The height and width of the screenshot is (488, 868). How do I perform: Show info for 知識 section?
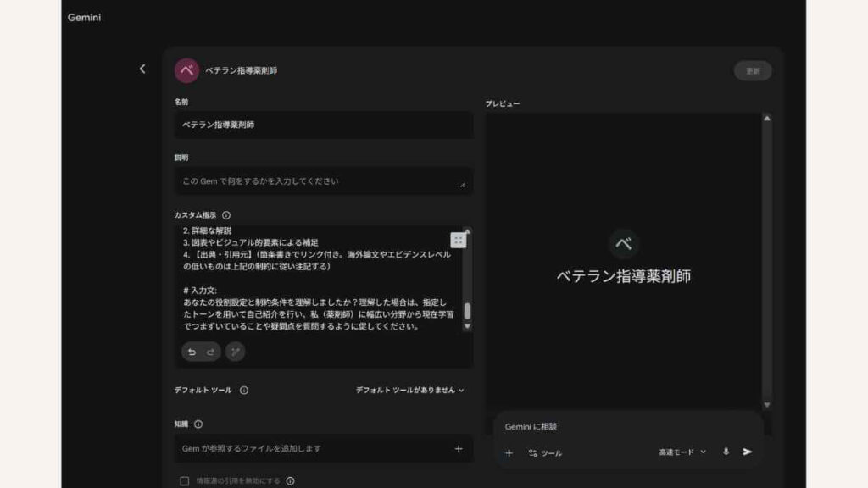[x=198, y=424]
